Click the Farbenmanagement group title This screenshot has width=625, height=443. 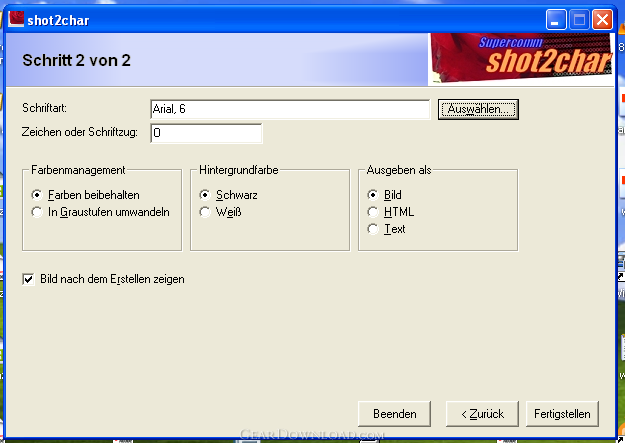tap(78, 170)
